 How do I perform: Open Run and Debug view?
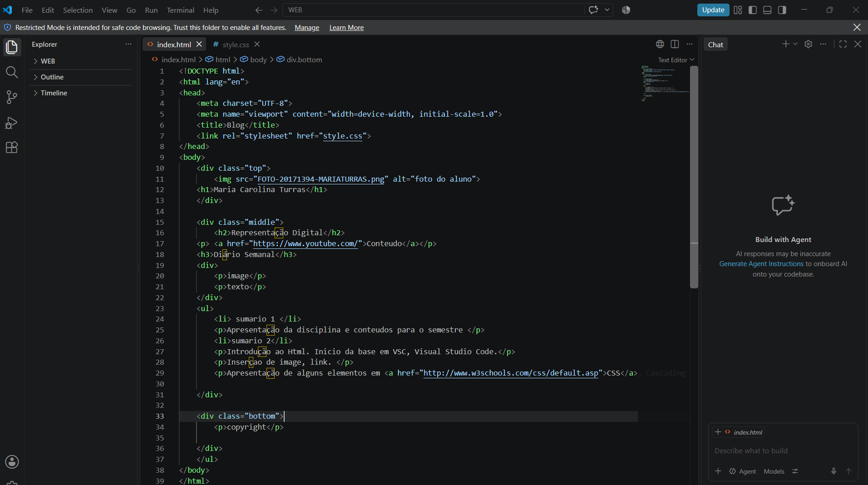tap(12, 123)
